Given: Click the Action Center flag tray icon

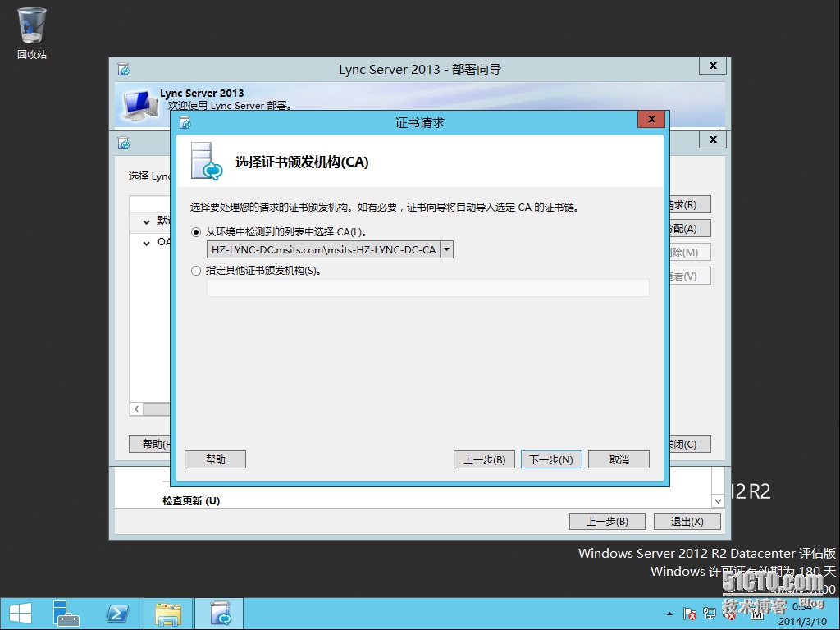Looking at the screenshot, I should click(689, 614).
